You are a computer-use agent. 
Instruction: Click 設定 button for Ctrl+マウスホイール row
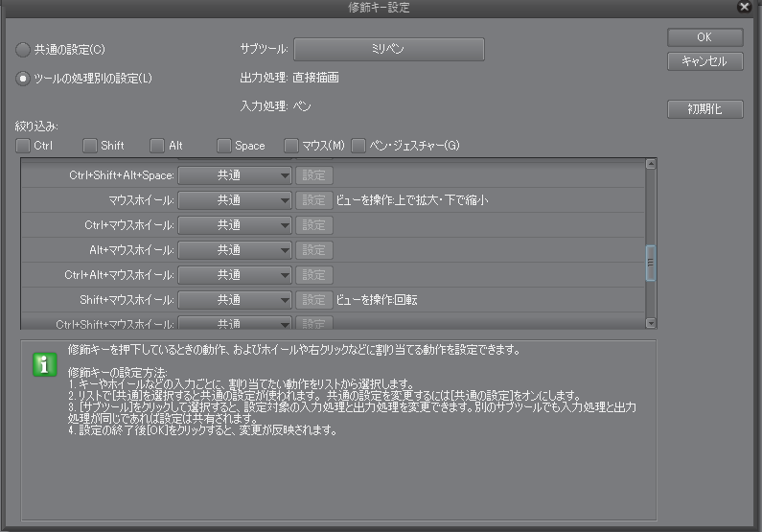click(314, 225)
